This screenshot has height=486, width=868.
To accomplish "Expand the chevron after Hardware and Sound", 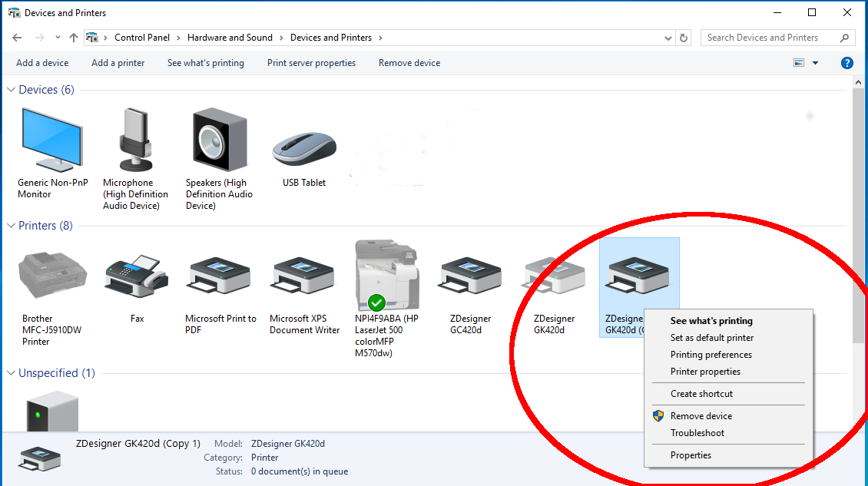I will 281,38.
